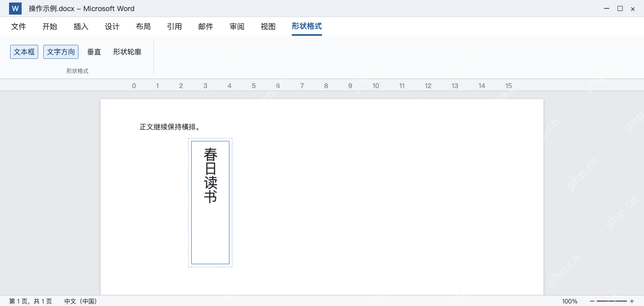Select the 引用 ribbon tab

point(175,27)
